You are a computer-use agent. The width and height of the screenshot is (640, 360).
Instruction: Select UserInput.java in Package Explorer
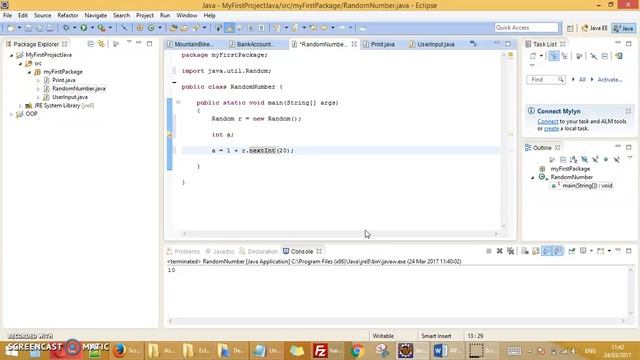tap(69, 97)
